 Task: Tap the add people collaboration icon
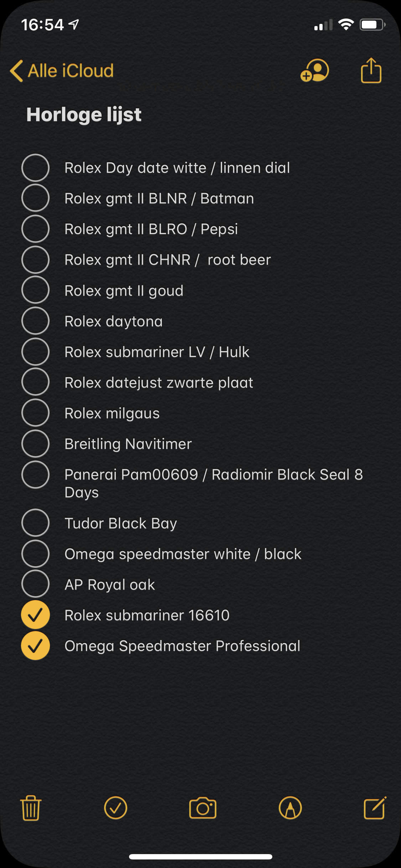(x=314, y=71)
